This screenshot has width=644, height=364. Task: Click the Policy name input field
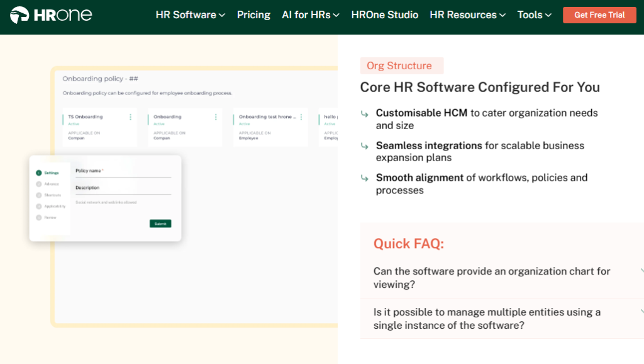point(123,172)
